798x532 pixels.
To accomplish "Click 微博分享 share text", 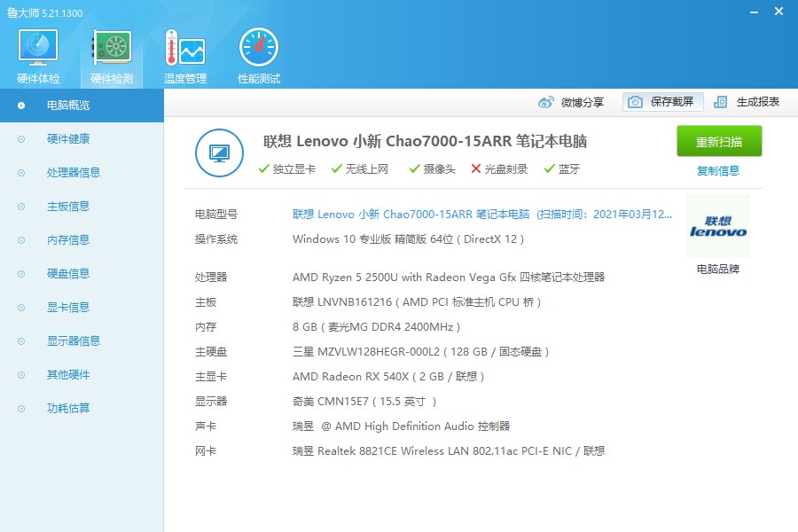I will click(x=583, y=102).
